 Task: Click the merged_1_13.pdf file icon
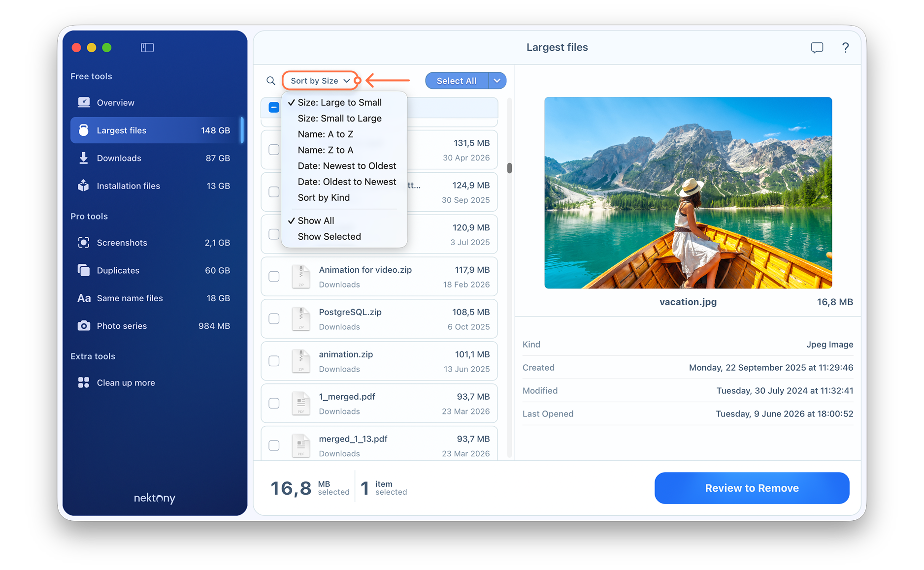tap(301, 445)
